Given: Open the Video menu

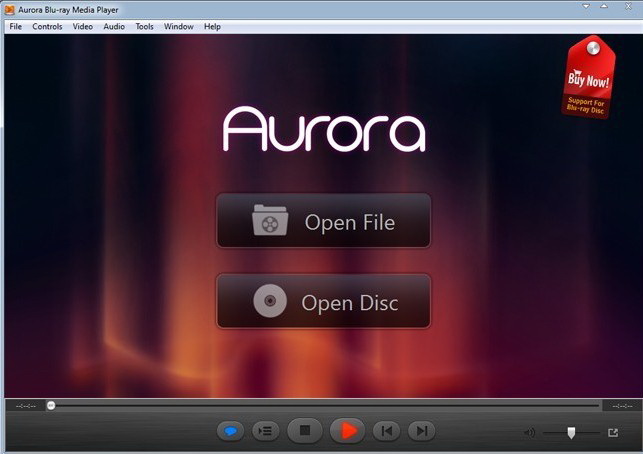Looking at the screenshot, I should pyautogui.click(x=82, y=27).
